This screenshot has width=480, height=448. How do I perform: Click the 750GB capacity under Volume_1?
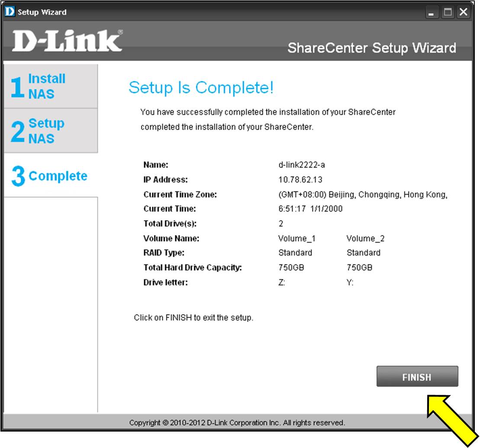coord(291,268)
